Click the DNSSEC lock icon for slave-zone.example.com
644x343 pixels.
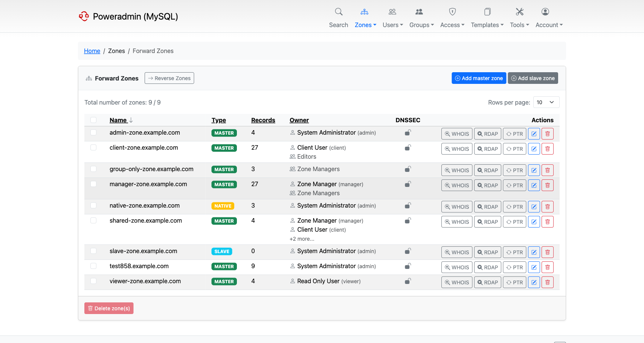coord(407,251)
